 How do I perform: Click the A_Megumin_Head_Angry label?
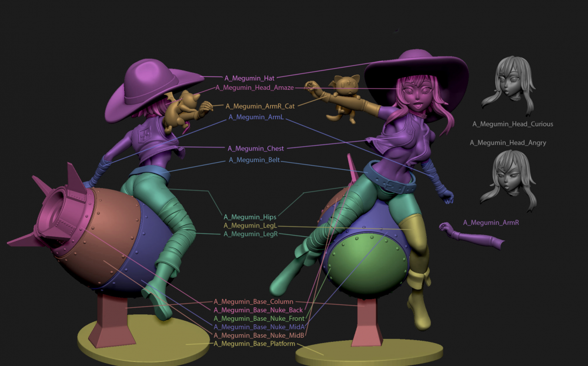coord(508,143)
